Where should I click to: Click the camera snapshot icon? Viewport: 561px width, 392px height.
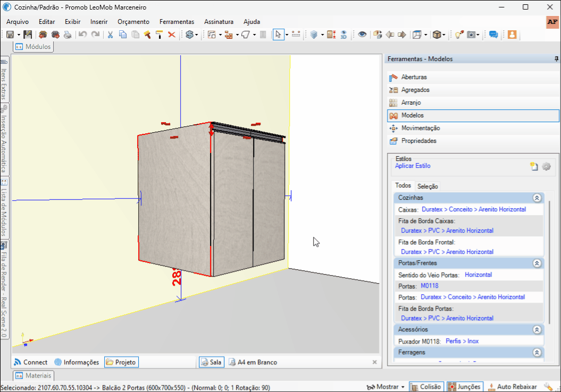coord(472,35)
